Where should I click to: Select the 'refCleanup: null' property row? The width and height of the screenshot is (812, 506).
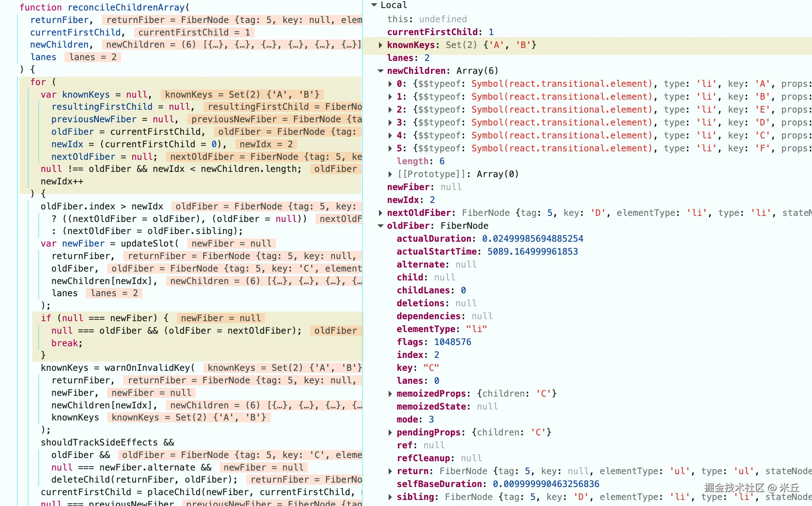[439, 458]
